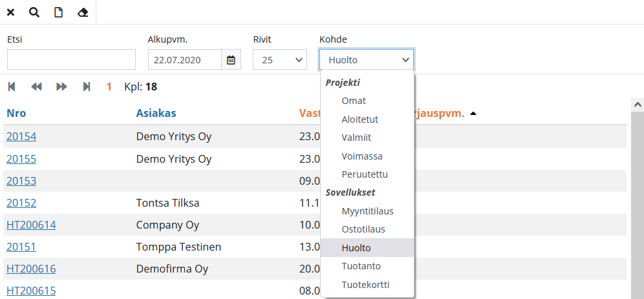Collapse the Kohde dropdown showing Huolto
Viewport: 644px width, 299px height.
[x=367, y=60]
